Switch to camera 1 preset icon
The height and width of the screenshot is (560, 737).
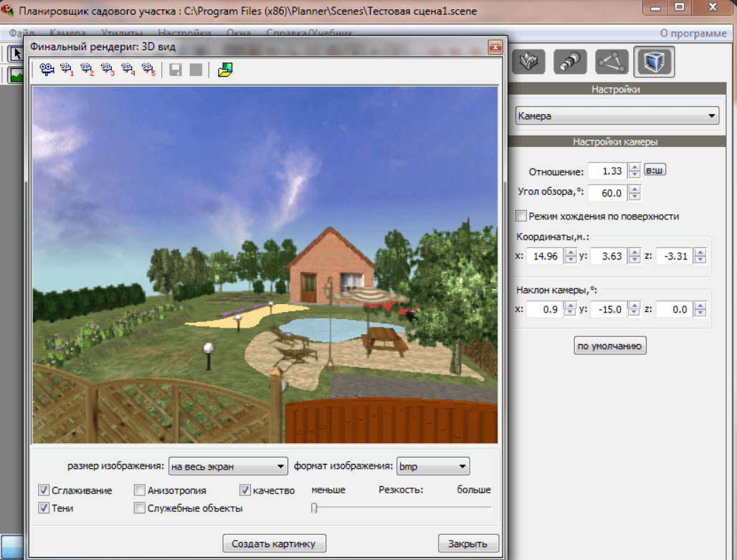click(67, 70)
